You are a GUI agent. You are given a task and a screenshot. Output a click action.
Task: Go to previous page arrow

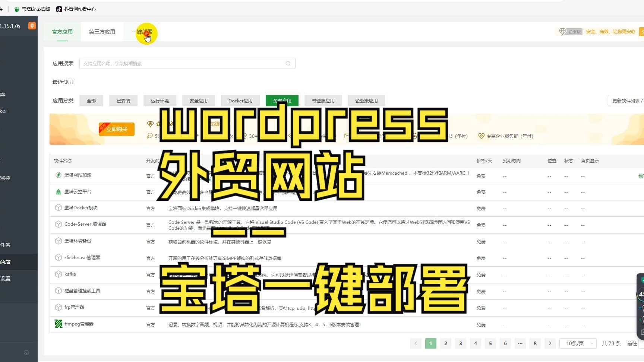coord(416,343)
